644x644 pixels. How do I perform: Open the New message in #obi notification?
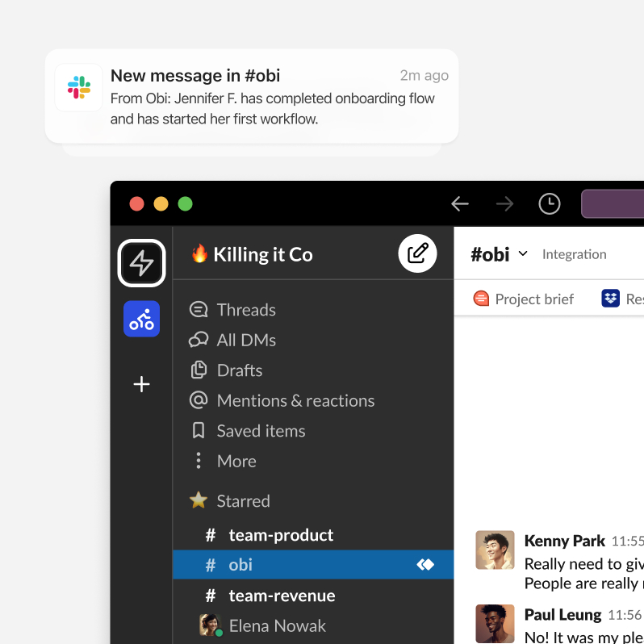tap(251, 96)
